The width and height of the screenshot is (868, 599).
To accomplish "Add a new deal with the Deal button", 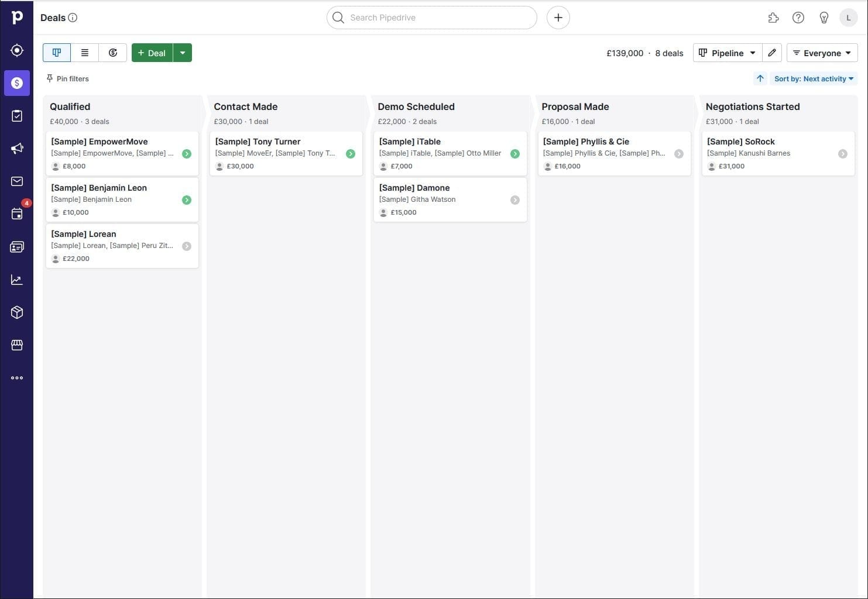I will pos(151,53).
